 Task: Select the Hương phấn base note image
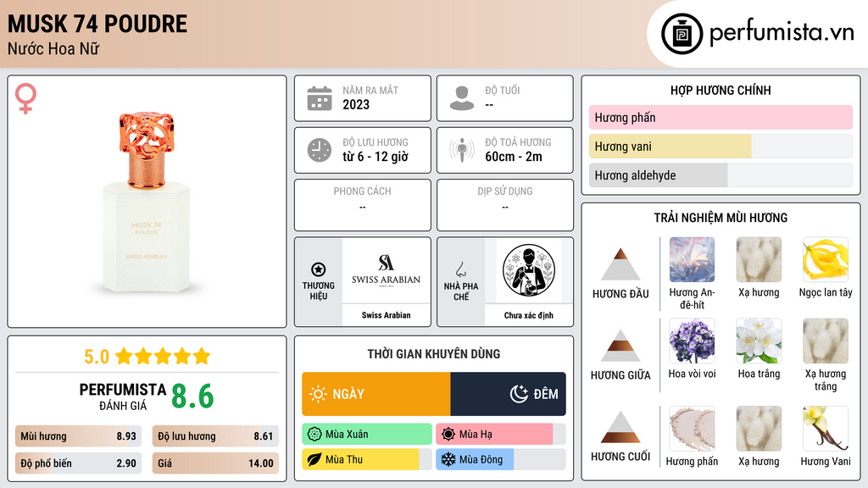(x=692, y=429)
